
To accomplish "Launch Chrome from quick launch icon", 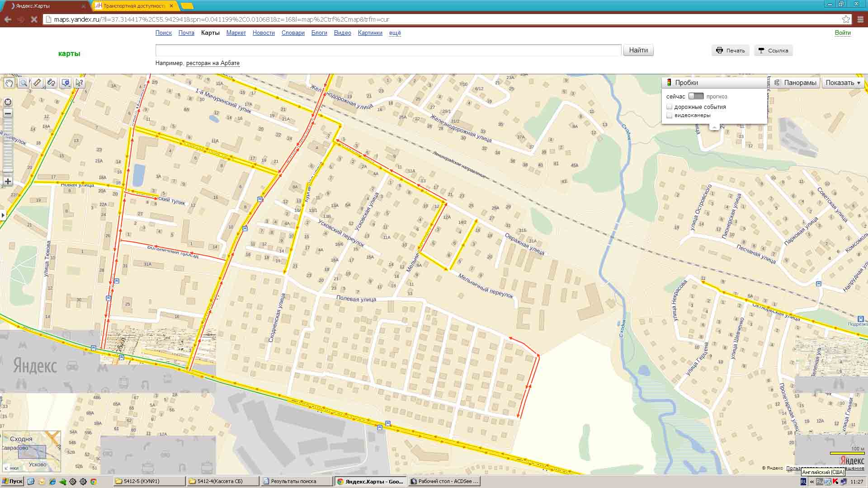I will 94,482.
